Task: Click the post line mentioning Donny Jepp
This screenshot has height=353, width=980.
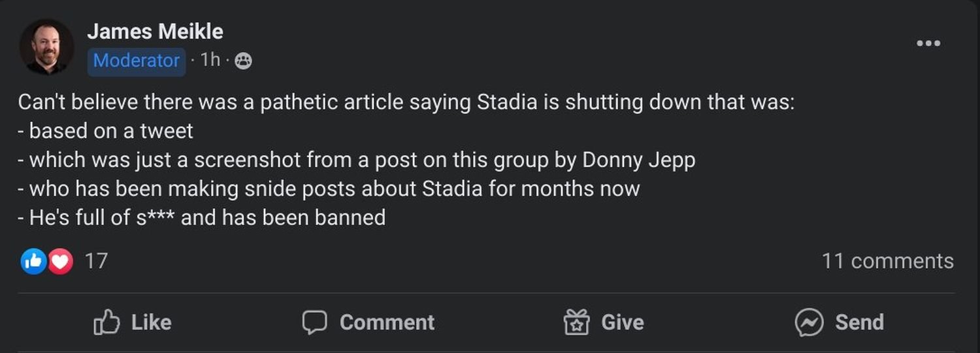Action: click(357, 160)
